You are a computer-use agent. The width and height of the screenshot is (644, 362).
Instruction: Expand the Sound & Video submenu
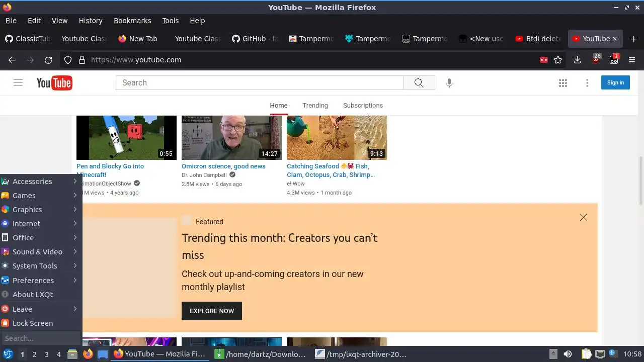[x=40, y=252]
